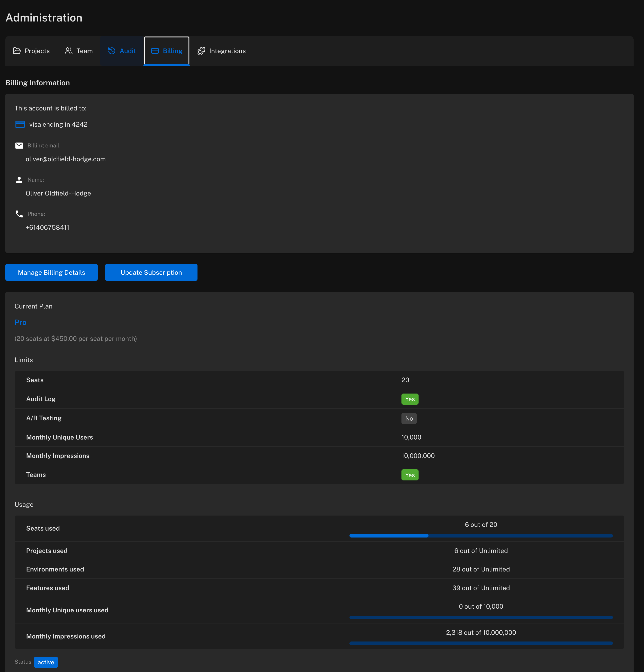Viewport: 644px width, 672px height.
Task: Click the Audit Log Yes badge
Action: point(410,399)
